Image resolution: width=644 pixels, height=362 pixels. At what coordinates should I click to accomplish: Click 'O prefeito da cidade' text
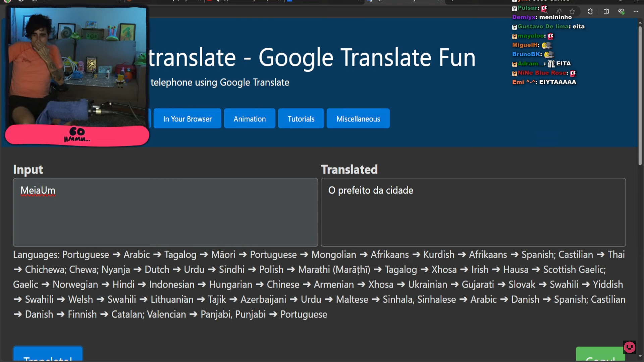pos(371,190)
